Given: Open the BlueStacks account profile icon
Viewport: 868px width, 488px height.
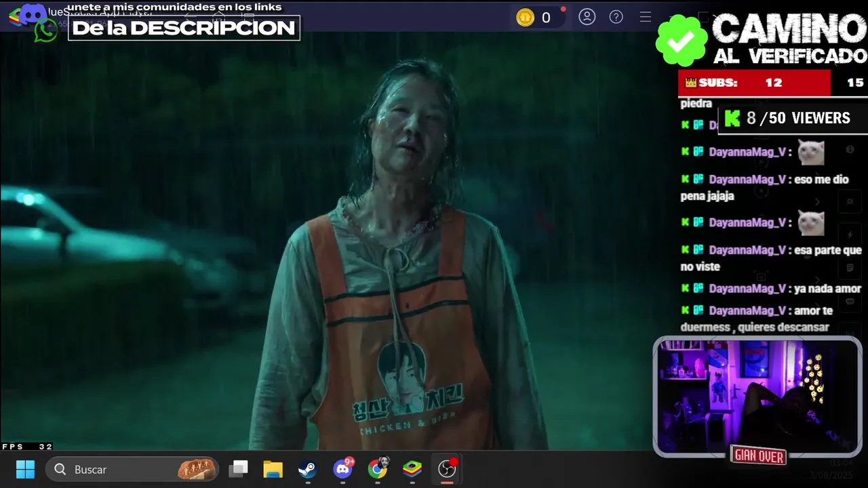Looking at the screenshot, I should pos(587,17).
